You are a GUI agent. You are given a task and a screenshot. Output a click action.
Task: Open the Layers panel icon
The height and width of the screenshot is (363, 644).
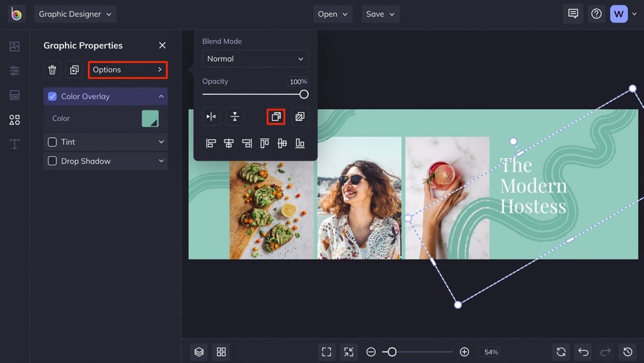(x=199, y=352)
